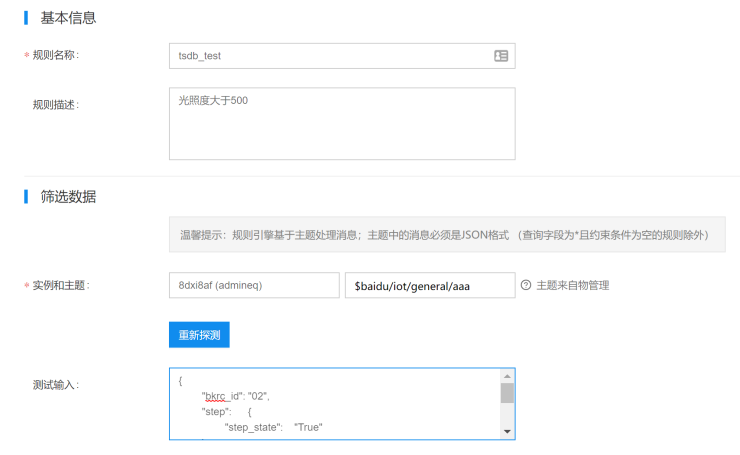Click the blue 重新探测 button

pos(199,335)
